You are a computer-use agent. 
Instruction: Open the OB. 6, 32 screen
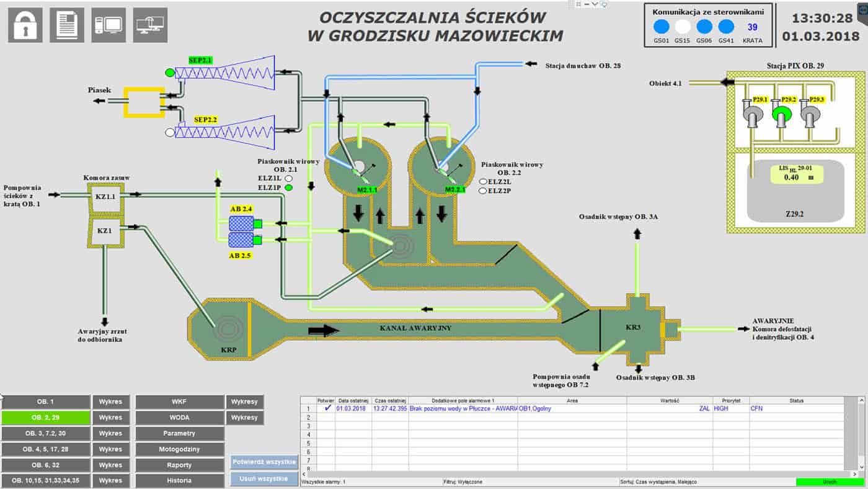click(45, 465)
